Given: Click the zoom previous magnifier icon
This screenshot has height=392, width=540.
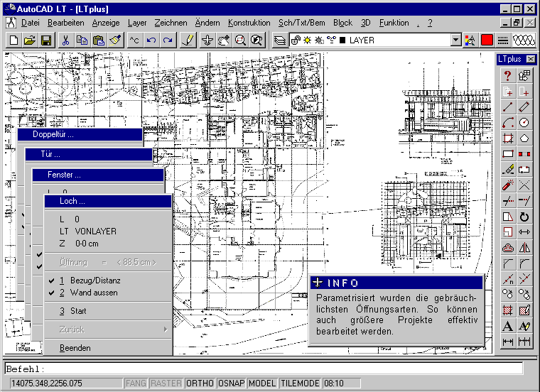Looking at the screenshot, I should point(257,40).
